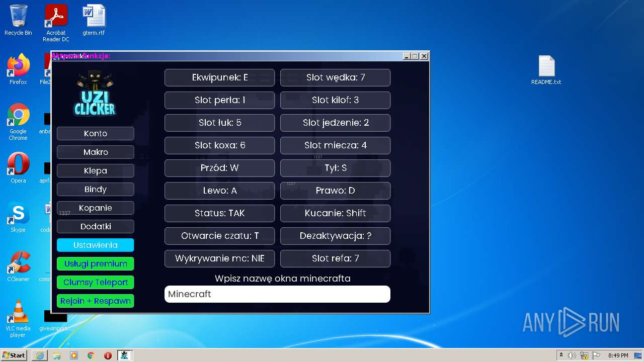Click the Slot kilof: 3 button
The image size is (644, 362).
tap(336, 100)
